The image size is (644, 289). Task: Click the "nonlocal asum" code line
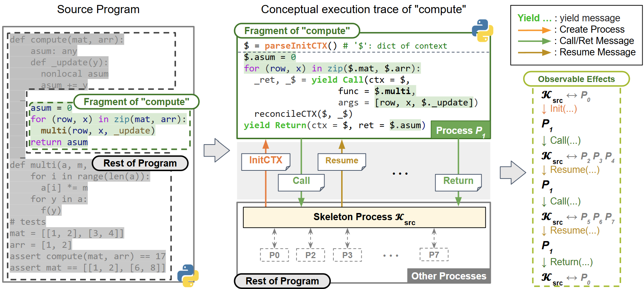coord(74,74)
